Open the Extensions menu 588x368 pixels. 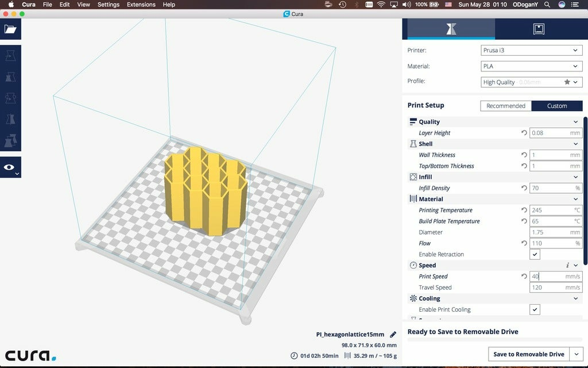141,5
